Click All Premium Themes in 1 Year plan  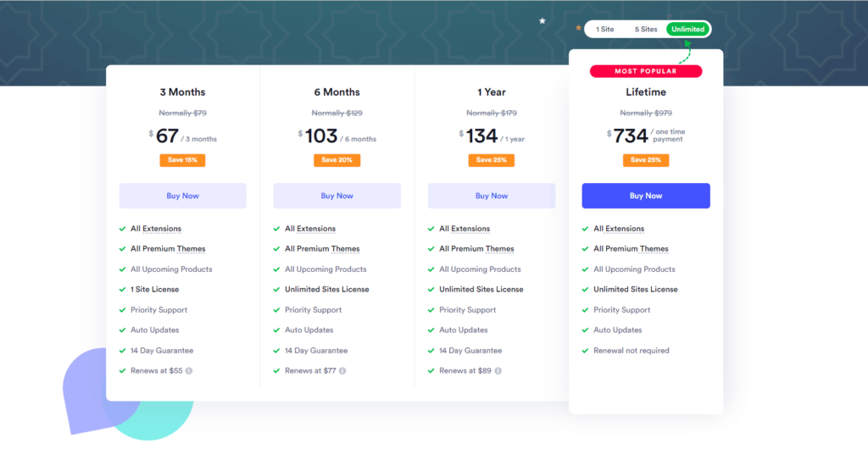476,249
